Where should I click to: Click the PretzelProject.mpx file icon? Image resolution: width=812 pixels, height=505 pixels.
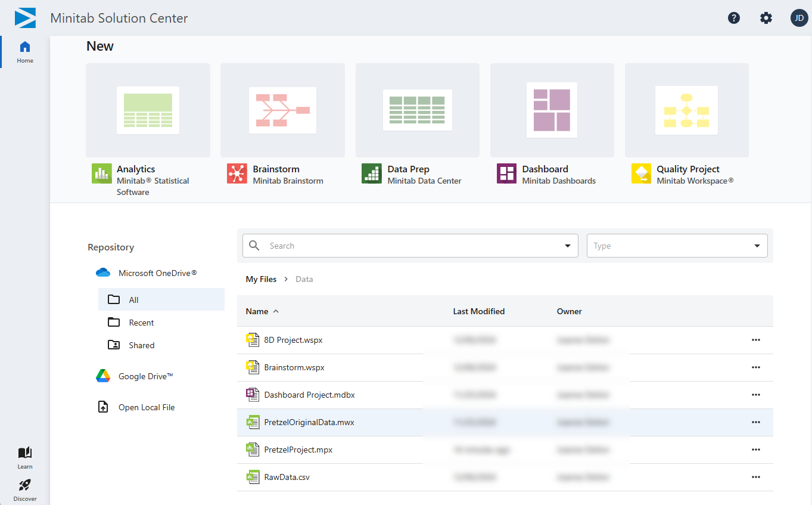(x=253, y=450)
